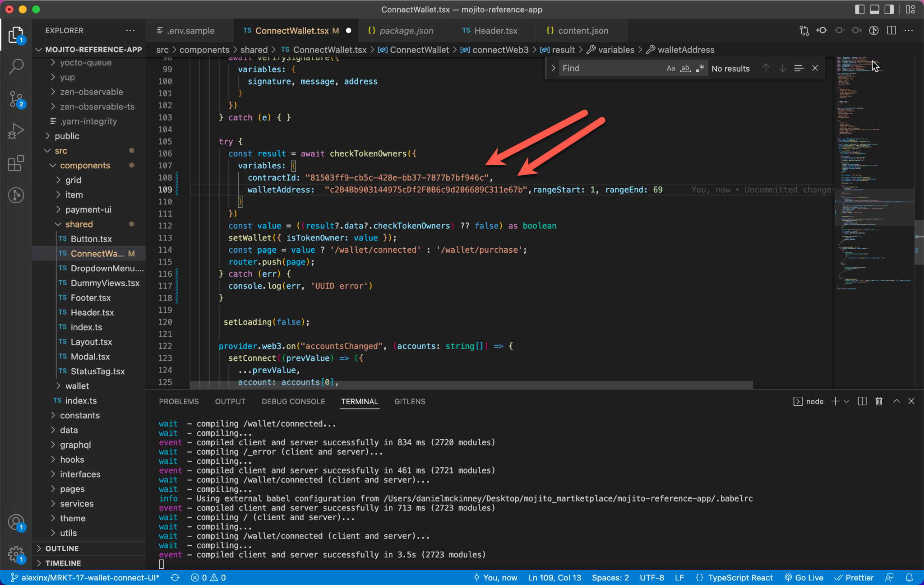Open Source Control view in activity bar
The height and width of the screenshot is (585, 924).
point(16,98)
